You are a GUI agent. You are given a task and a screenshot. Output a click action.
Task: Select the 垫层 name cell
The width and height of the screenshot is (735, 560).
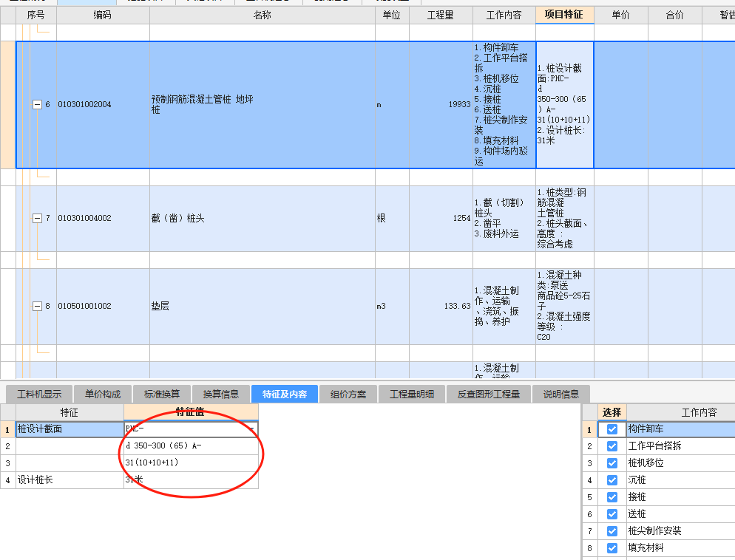[x=262, y=306]
